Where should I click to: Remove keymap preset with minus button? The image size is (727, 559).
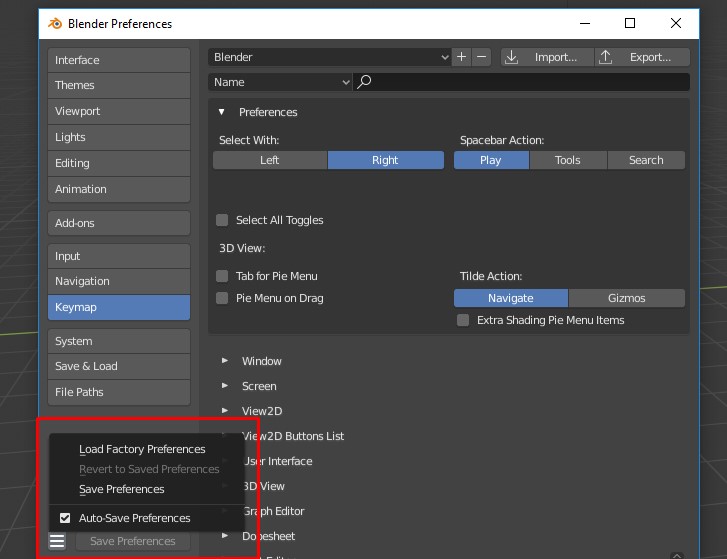tap(481, 57)
